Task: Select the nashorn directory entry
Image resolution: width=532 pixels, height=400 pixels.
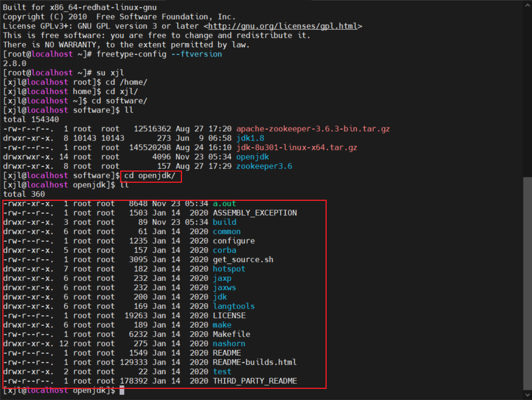Action: tap(229, 343)
